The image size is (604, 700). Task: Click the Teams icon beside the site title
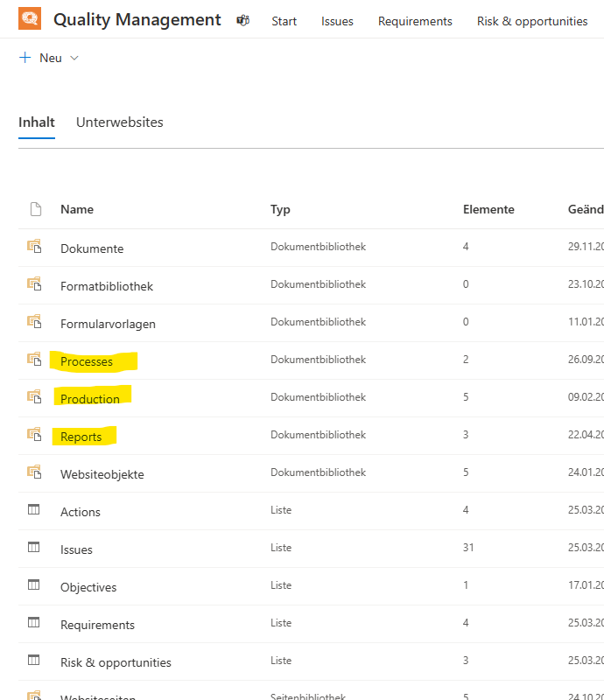243,20
